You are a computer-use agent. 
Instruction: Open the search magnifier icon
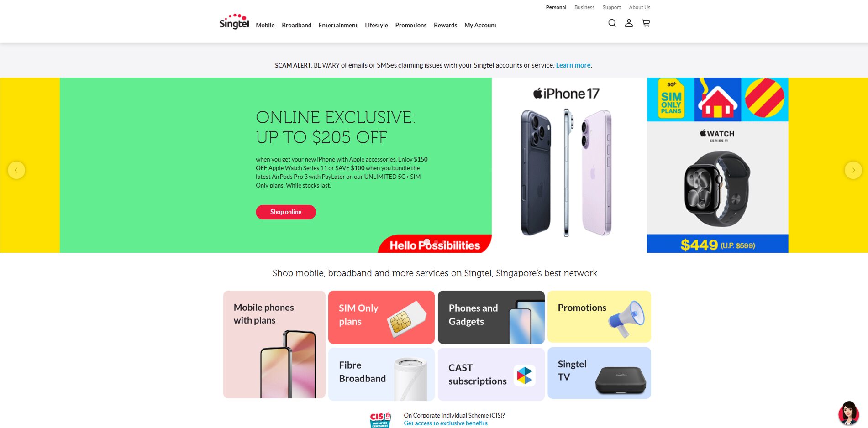coord(612,23)
